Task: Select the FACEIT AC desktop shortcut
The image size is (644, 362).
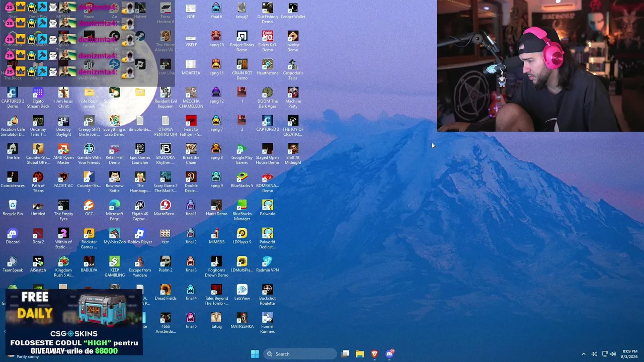Action: pyautogui.click(x=63, y=180)
